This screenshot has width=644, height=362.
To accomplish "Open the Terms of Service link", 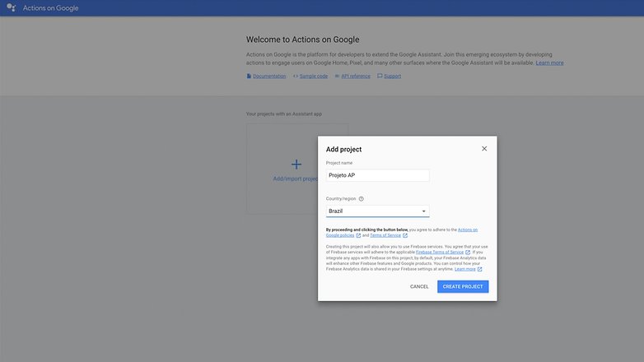I will pyautogui.click(x=385, y=235).
